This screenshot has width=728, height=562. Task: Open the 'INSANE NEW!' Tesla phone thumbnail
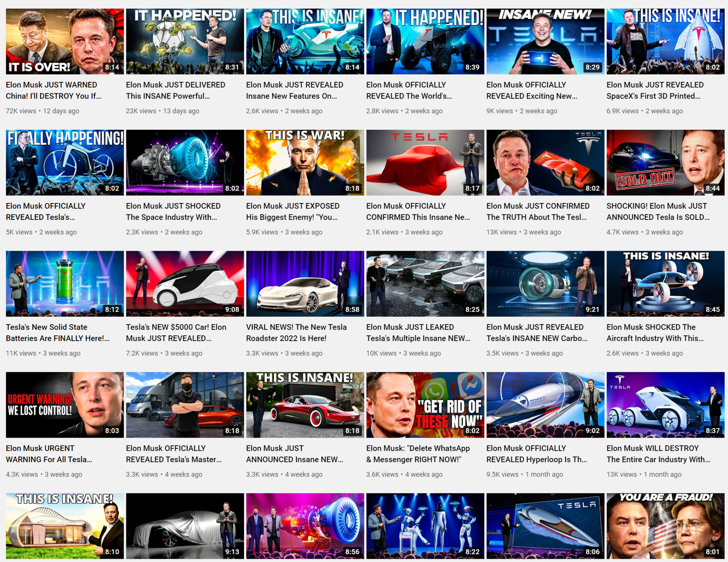tap(545, 41)
